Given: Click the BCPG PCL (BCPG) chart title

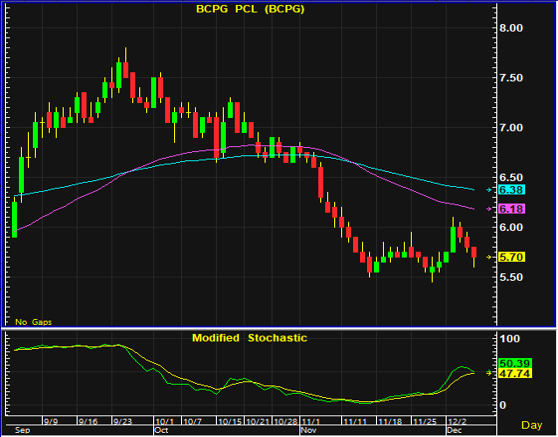Looking at the screenshot, I should pyautogui.click(x=251, y=9).
